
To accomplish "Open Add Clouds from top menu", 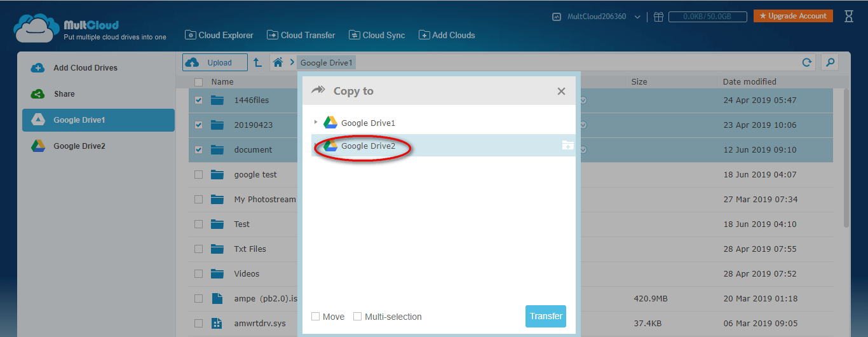I will coord(447,35).
